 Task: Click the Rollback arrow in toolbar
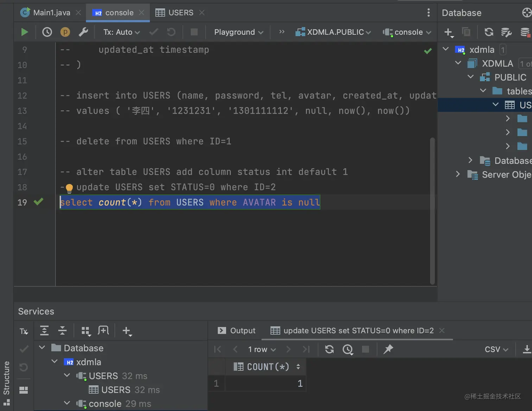171,32
